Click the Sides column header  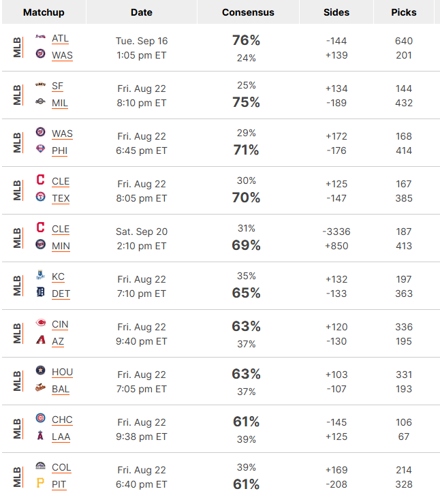point(336,12)
